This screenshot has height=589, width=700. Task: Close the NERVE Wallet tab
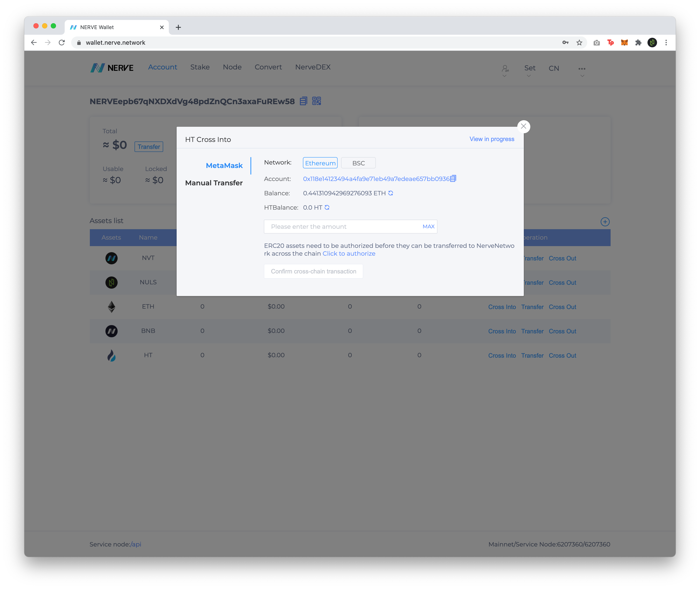click(x=162, y=27)
